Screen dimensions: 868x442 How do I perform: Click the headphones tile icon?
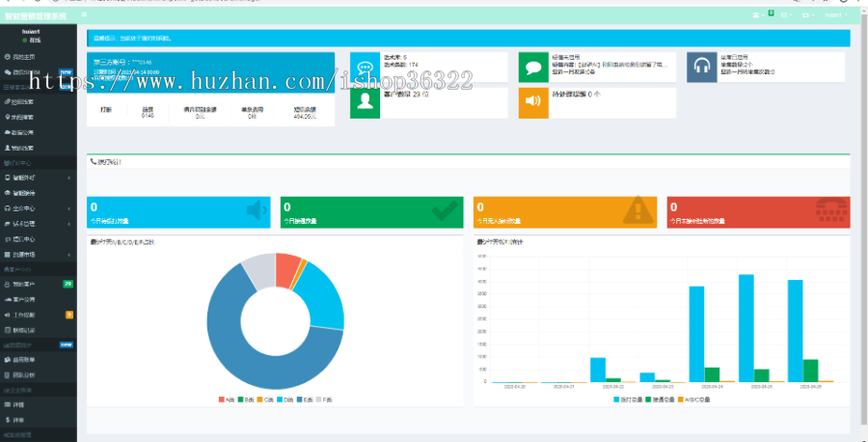pyautogui.click(x=701, y=68)
